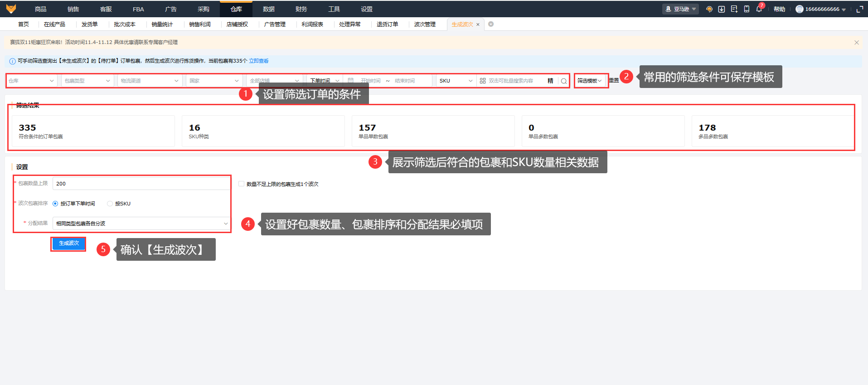
Task: Open the mobile phone app icon
Action: point(747,9)
